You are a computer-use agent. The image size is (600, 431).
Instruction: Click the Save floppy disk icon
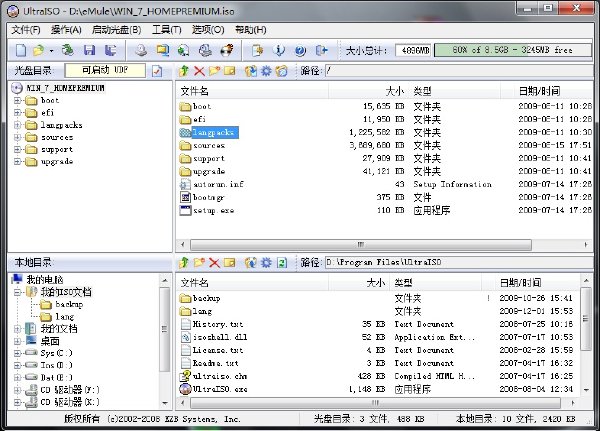pyautogui.click(x=89, y=50)
